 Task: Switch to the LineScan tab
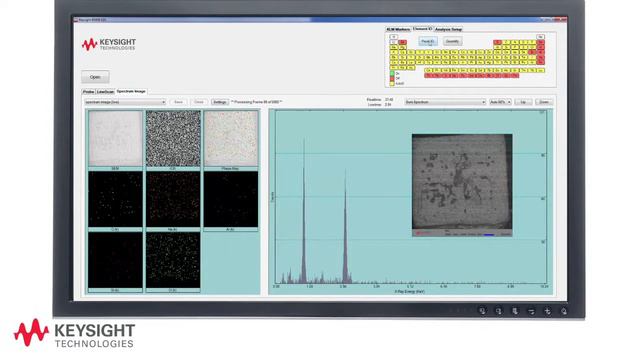(x=105, y=92)
